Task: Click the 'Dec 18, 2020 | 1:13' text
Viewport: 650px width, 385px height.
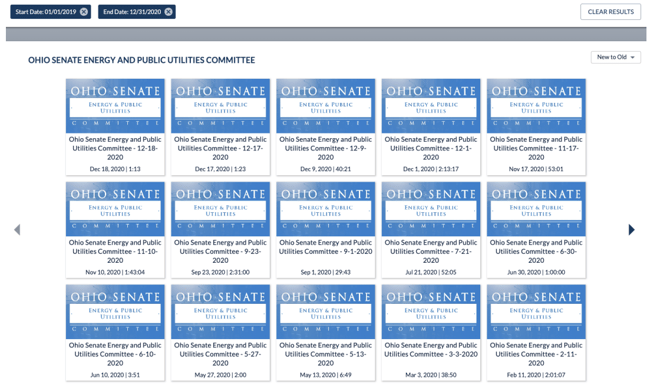Action: [x=115, y=169]
